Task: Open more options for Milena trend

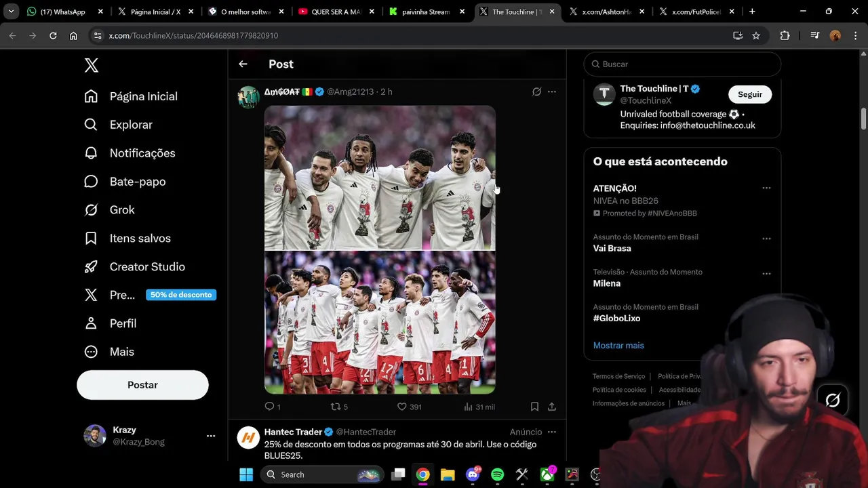Action: pyautogui.click(x=766, y=274)
